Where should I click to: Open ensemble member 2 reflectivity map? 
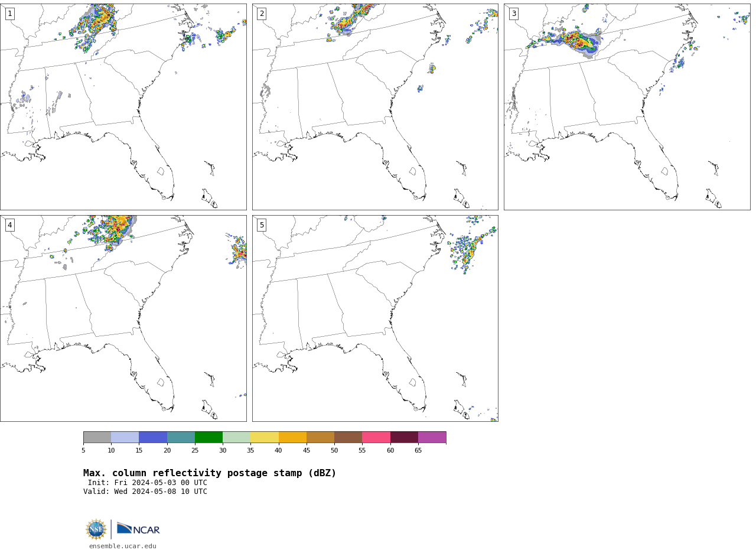[375, 107]
